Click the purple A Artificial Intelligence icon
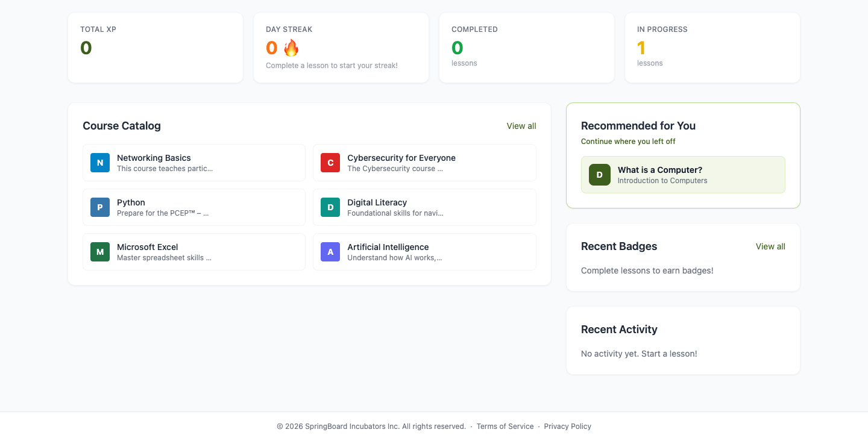 [330, 252]
